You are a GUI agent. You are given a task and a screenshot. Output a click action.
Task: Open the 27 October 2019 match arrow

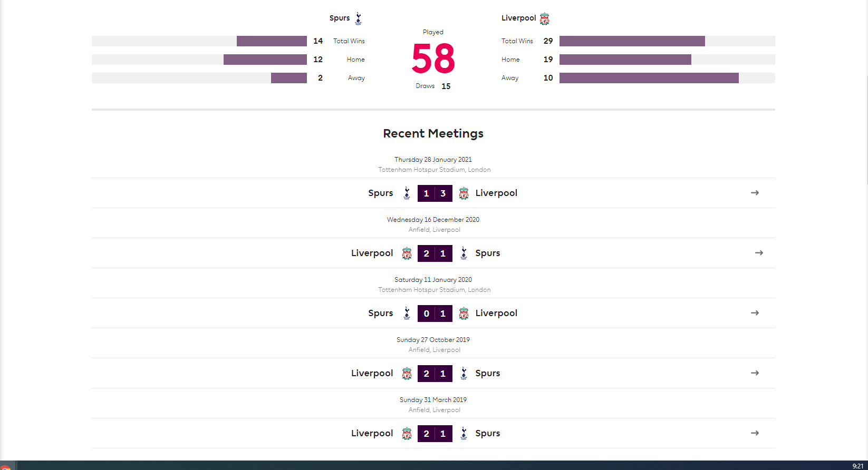pyautogui.click(x=755, y=373)
